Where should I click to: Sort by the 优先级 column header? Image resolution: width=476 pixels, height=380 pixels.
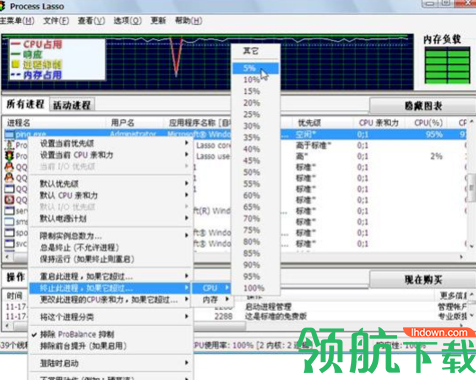[x=323, y=123]
